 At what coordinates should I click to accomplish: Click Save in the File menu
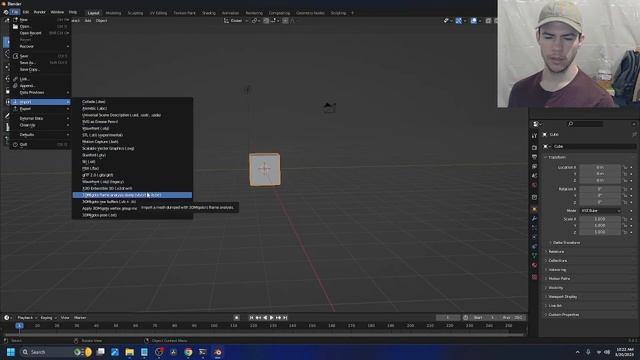pos(40,56)
